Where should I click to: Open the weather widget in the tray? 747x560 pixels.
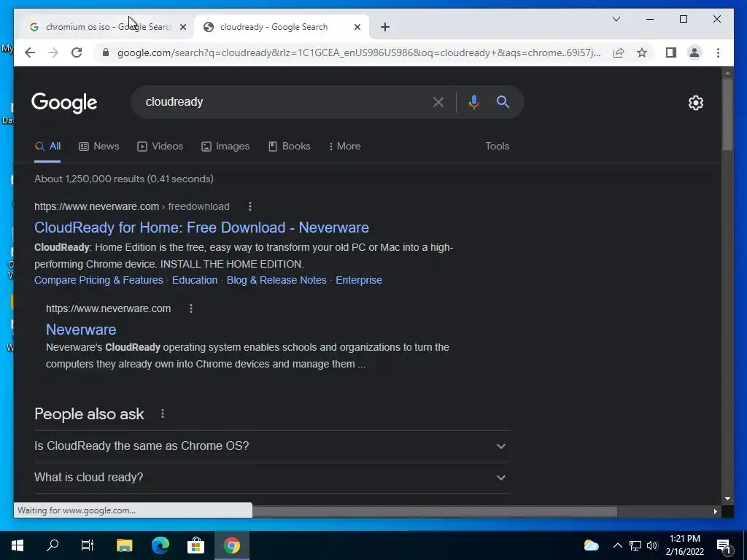tap(591, 545)
